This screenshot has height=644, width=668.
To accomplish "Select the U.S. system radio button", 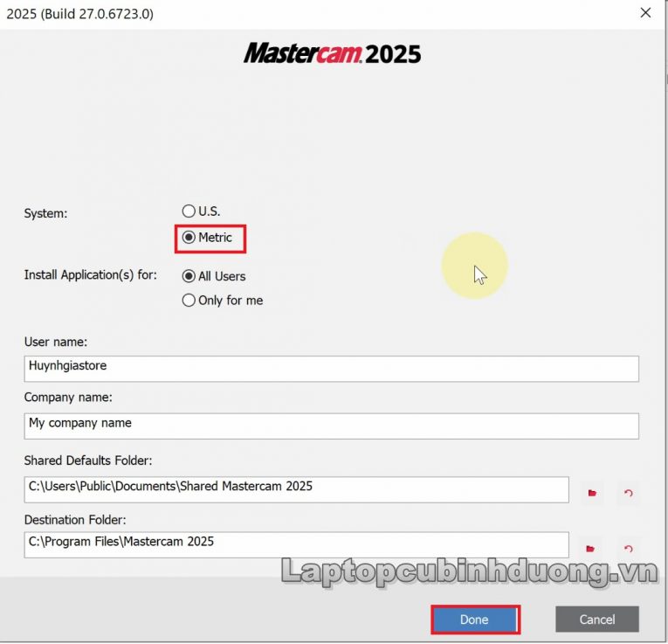I will (x=189, y=211).
